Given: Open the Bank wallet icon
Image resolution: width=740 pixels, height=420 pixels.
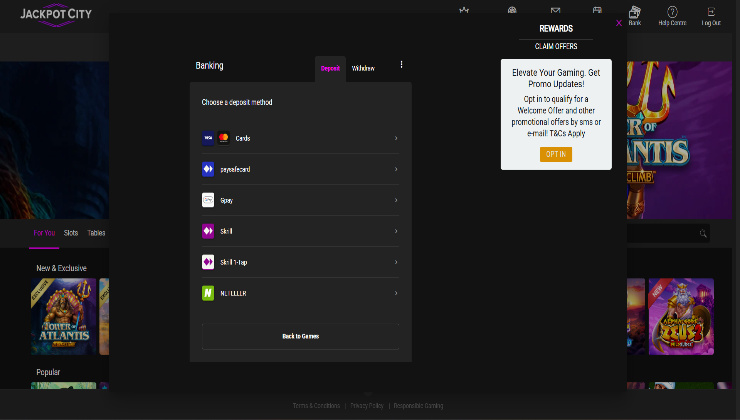Looking at the screenshot, I should [635, 12].
